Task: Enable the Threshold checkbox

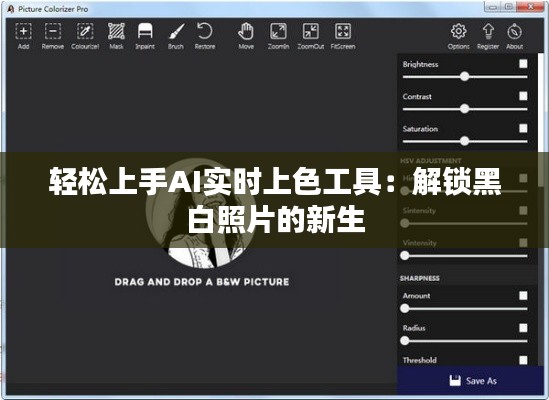Action: click(x=523, y=360)
